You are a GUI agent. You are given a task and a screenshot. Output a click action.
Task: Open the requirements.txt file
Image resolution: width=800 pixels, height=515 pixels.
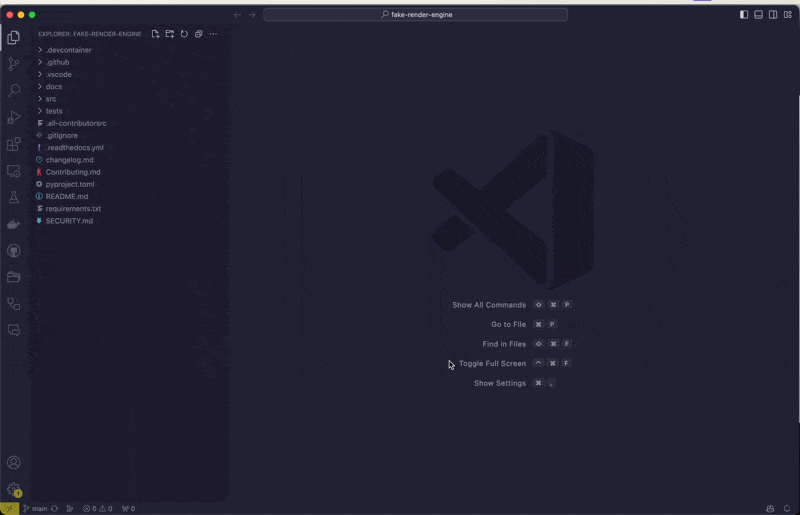coord(130,209)
